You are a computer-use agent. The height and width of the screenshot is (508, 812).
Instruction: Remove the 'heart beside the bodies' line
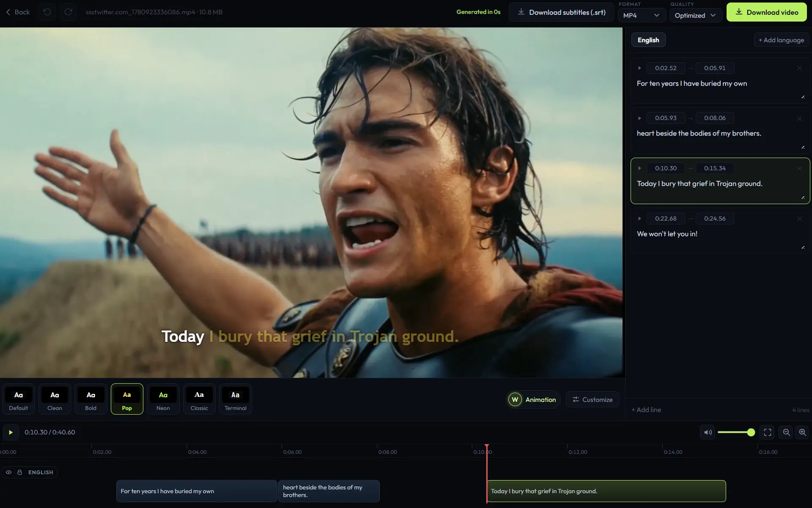click(x=799, y=118)
